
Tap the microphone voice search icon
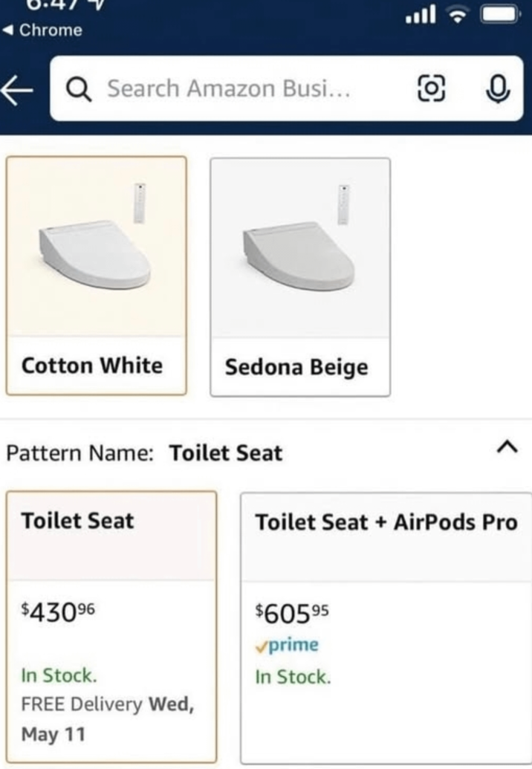coord(496,89)
